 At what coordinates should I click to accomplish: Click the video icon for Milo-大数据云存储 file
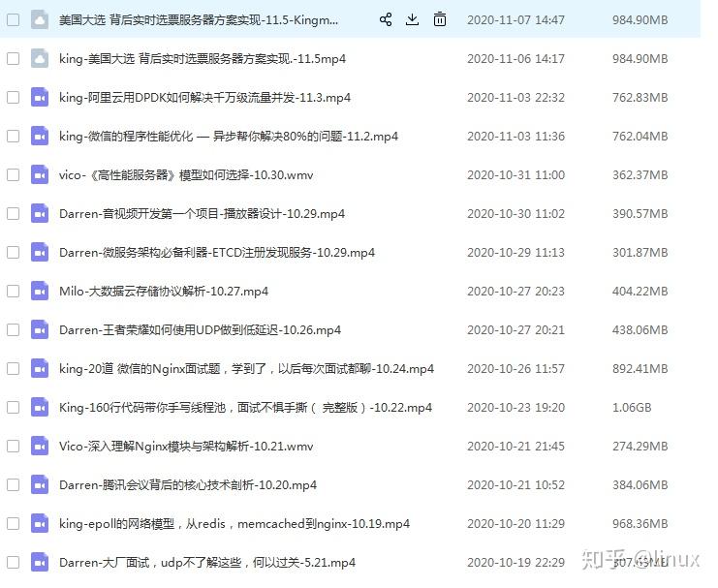[40, 292]
